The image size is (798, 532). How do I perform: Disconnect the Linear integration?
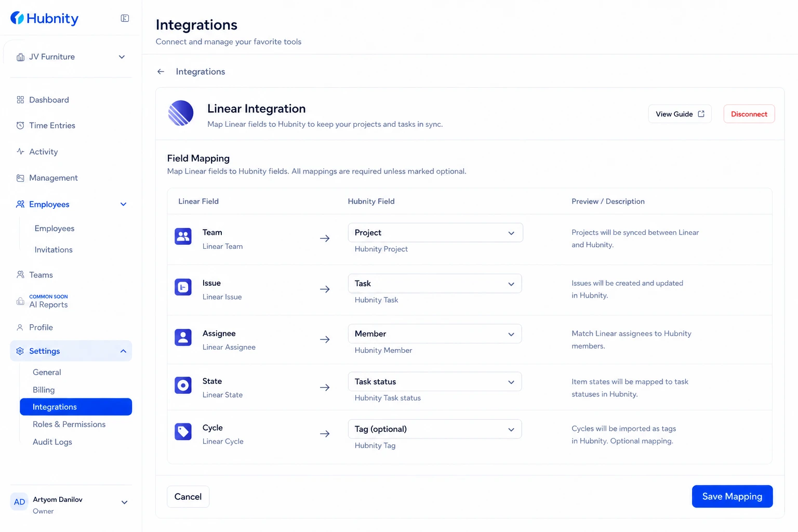click(749, 114)
